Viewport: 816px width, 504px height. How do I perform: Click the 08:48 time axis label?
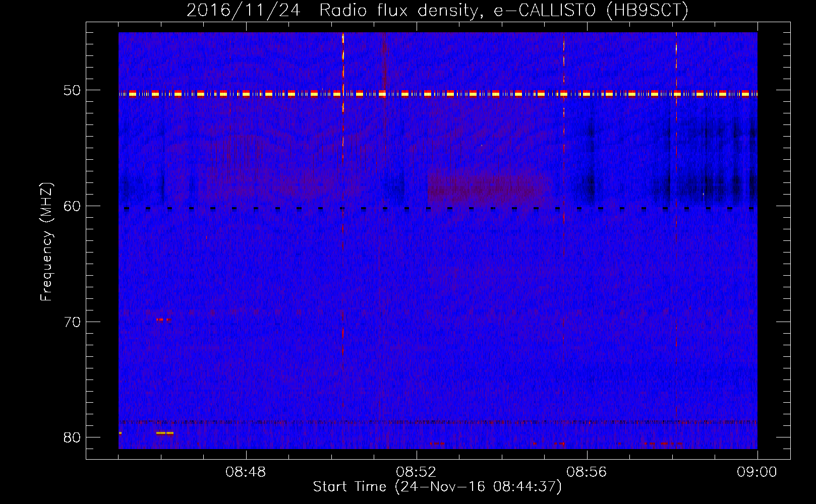coord(246,472)
